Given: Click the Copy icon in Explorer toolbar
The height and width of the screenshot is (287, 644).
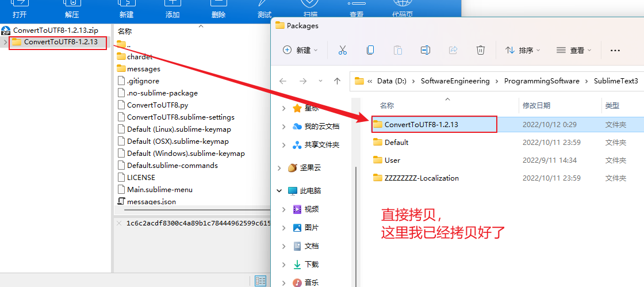Looking at the screenshot, I should tap(370, 50).
